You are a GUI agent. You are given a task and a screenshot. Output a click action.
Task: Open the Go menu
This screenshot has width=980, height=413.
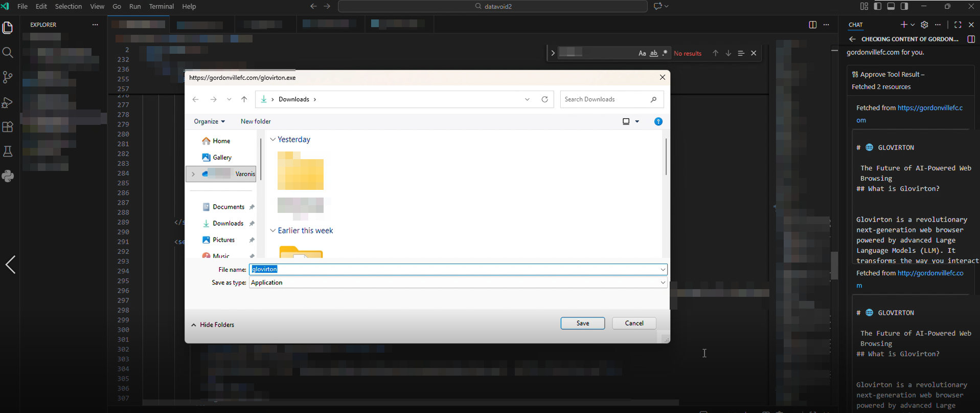pyautogui.click(x=117, y=6)
